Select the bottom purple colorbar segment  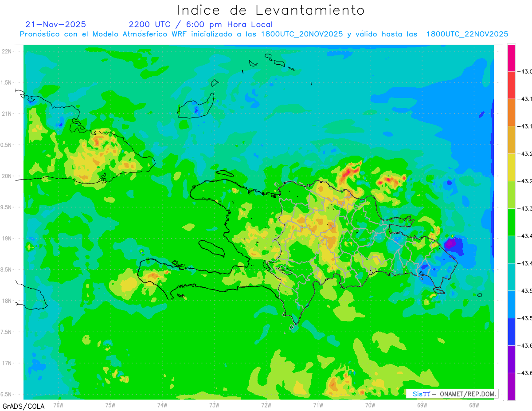click(511, 386)
